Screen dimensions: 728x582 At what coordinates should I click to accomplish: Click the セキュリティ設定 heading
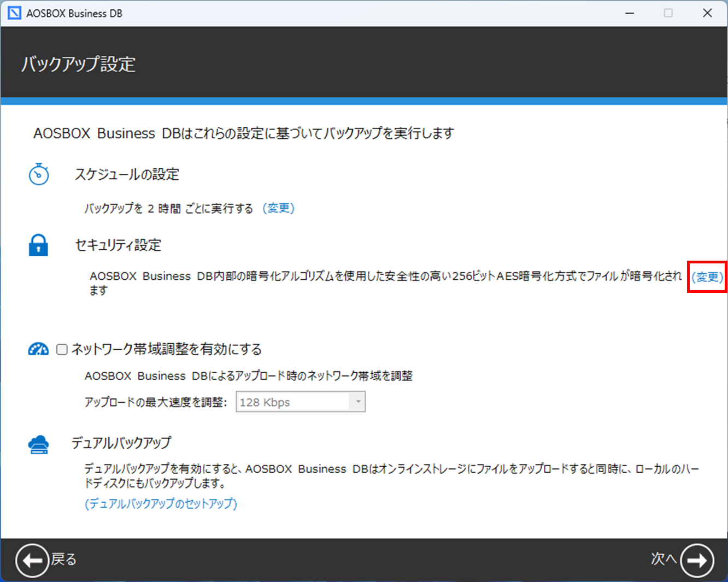[x=118, y=245]
